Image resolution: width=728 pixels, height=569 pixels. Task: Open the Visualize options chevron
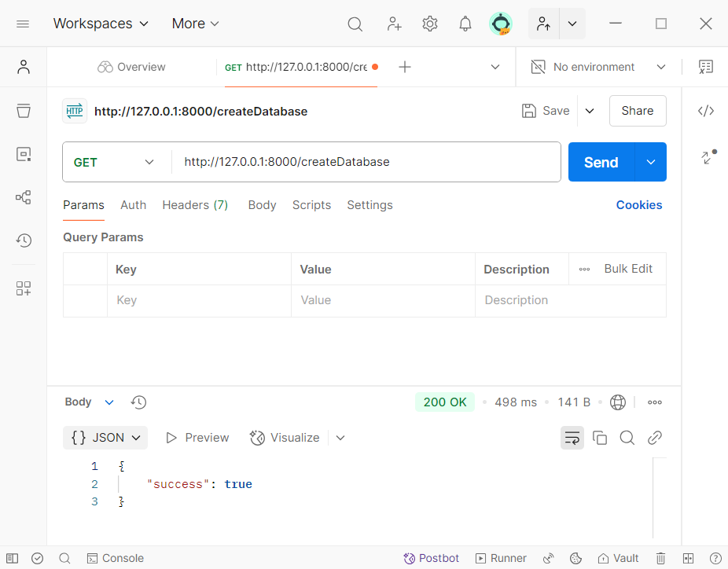[340, 438]
